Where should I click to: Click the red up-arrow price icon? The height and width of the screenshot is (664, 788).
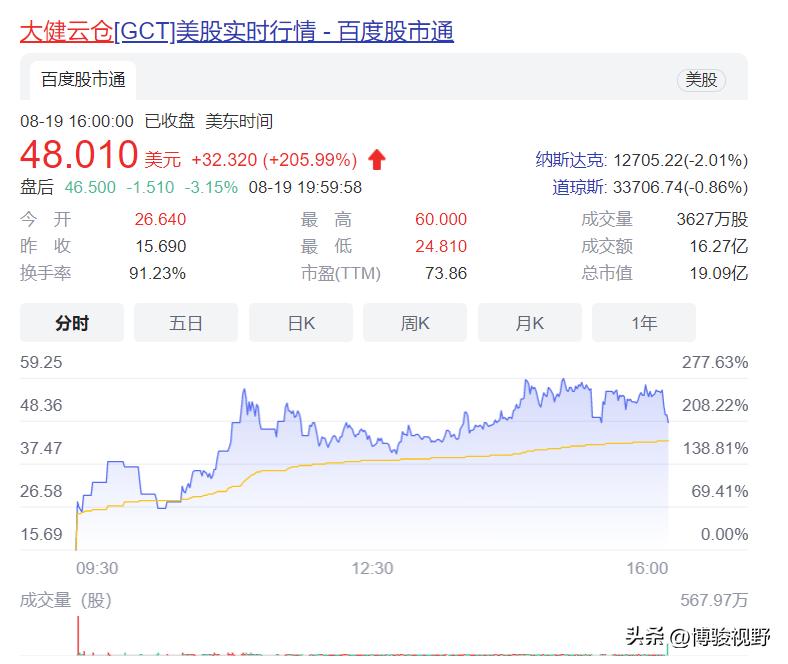click(x=377, y=160)
